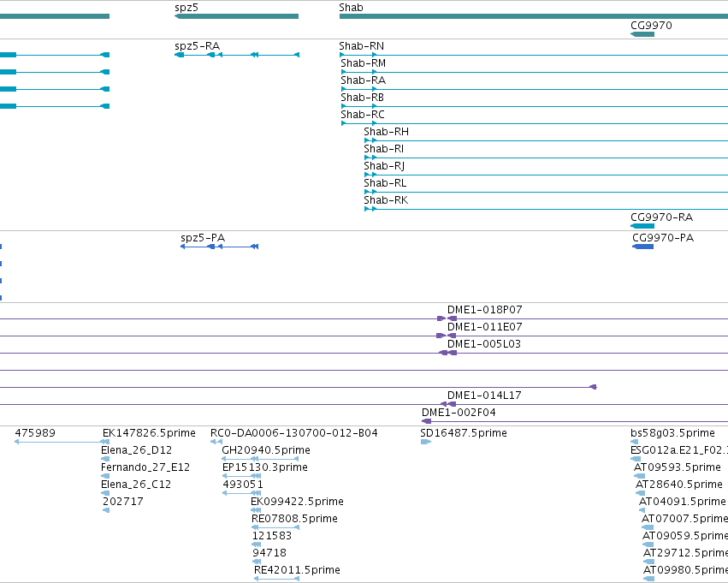This screenshot has width=728, height=583.
Task: Click the GH20940.5prime EST label
Action: click(266, 450)
